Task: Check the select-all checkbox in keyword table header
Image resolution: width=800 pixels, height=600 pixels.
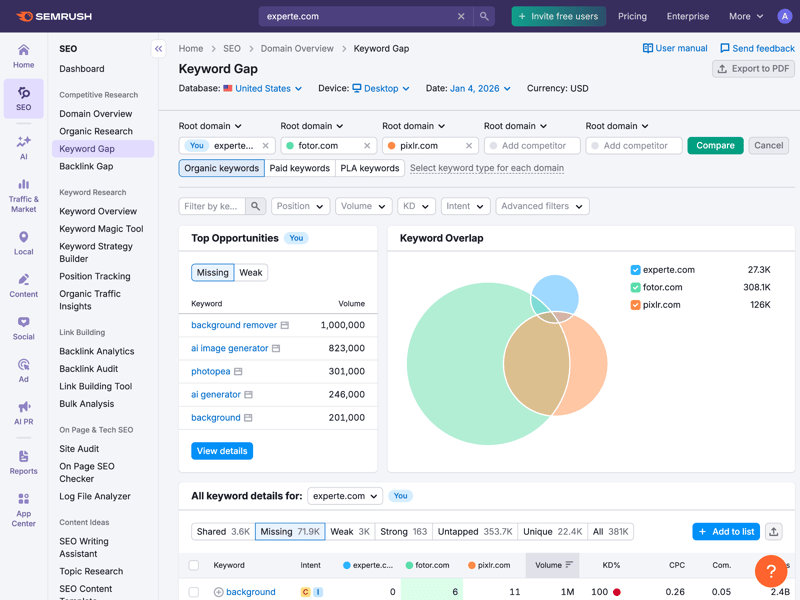Action: [x=194, y=565]
